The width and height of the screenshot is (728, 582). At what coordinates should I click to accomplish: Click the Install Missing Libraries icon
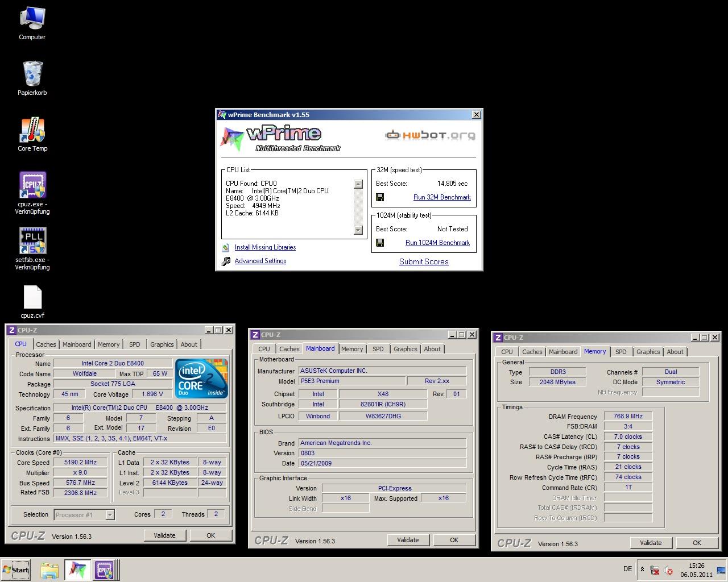(226, 247)
